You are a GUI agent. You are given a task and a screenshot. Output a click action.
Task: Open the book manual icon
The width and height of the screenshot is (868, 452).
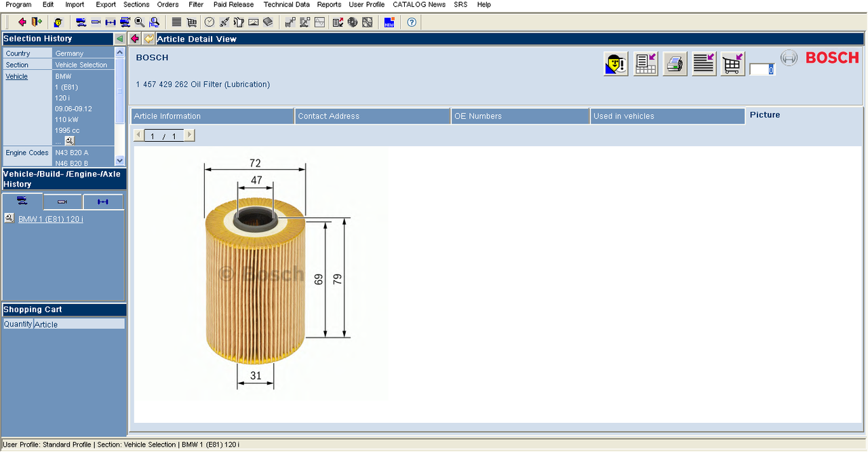(268, 22)
